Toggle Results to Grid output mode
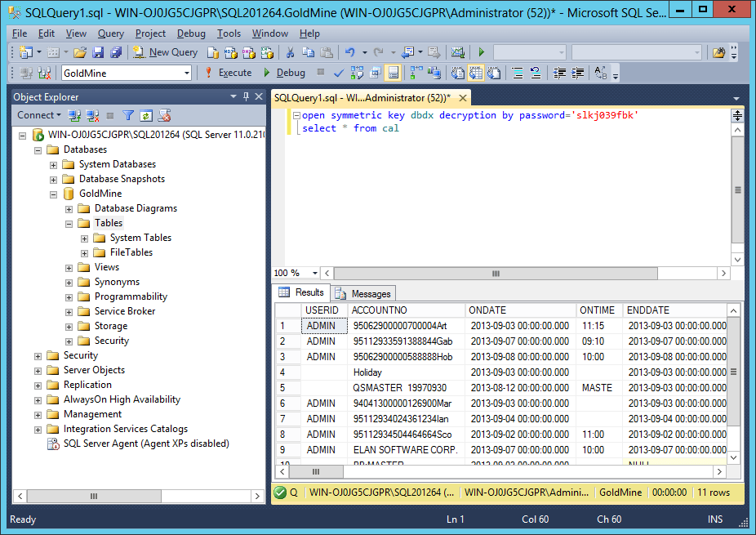 coord(477,73)
